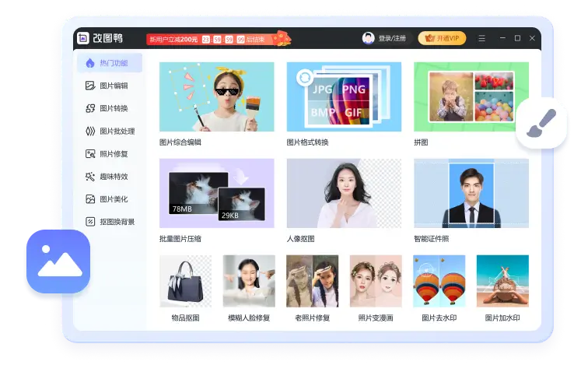Image resolution: width=588 pixels, height=365 pixels.
Task: Click the 新用户立减200元 promotion banner
Action: click(219, 39)
